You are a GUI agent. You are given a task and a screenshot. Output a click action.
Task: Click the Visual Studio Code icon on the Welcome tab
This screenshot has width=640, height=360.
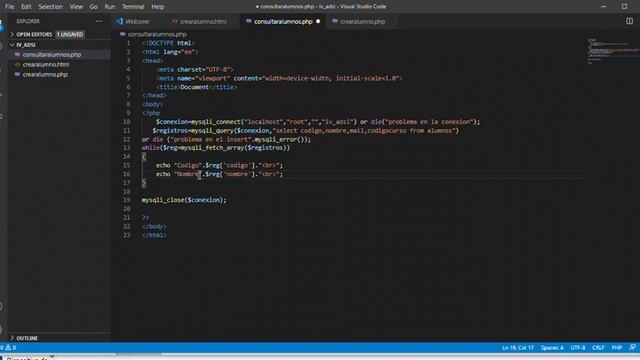(x=119, y=21)
